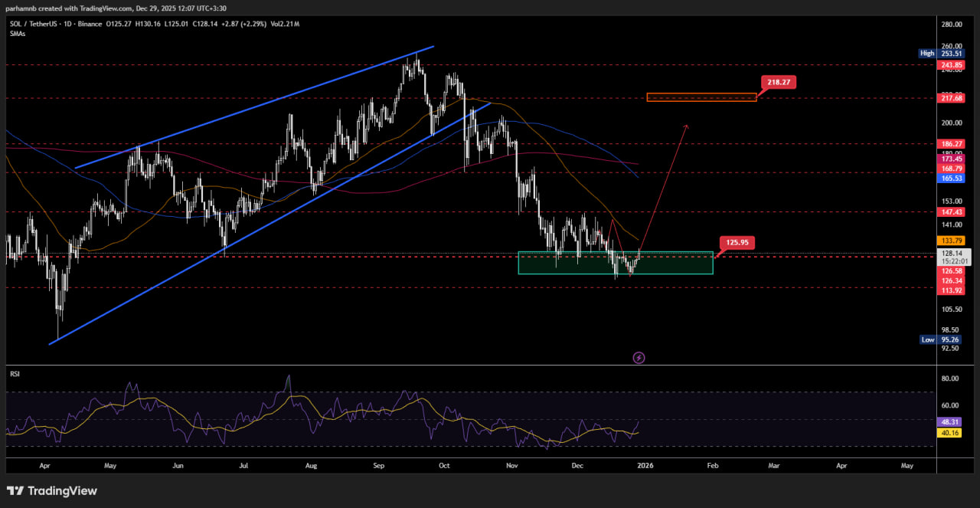Click the green support zone rectangle
The image size is (980, 508).
pos(615,263)
